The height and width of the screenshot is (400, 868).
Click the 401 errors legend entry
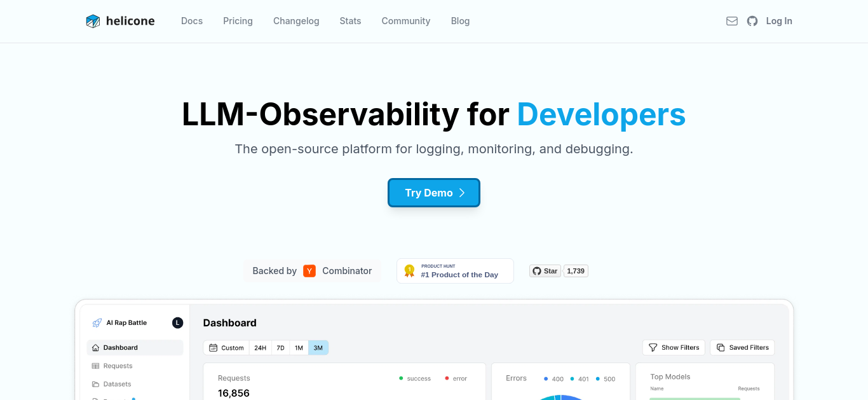[x=580, y=379]
